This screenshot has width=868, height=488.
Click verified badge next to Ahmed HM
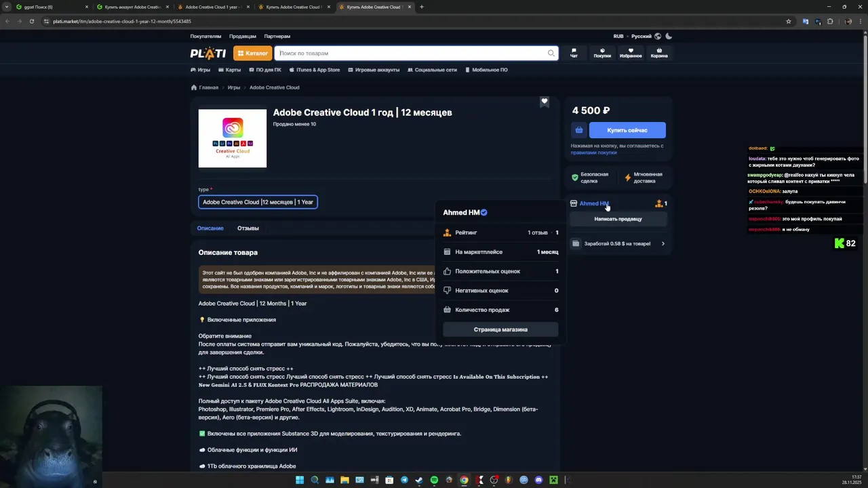tap(484, 212)
